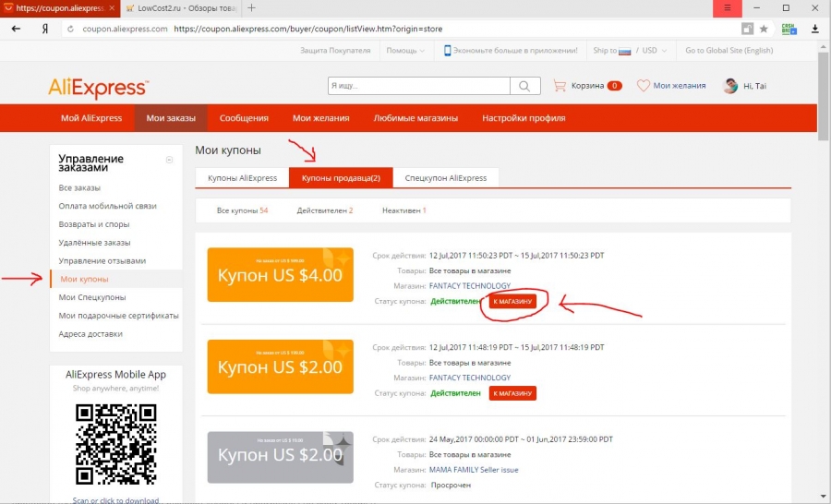Screen dimensions: 831x504
Task: Expand the Помощь dropdown
Action: pyautogui.click(x=405, y=51)
